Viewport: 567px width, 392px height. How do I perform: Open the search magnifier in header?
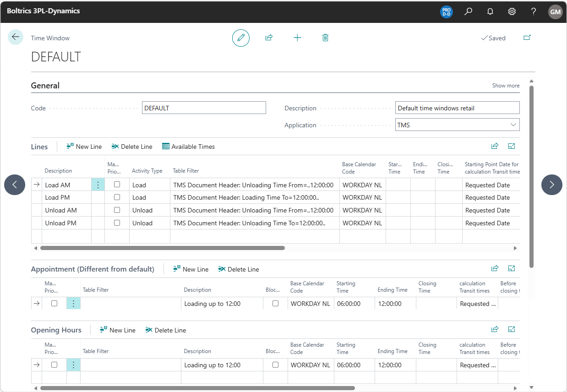469,11
